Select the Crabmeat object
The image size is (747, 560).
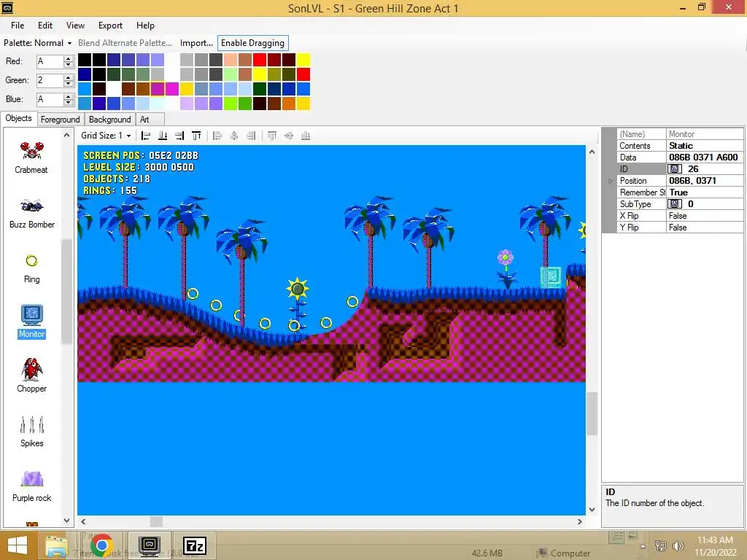31,157
